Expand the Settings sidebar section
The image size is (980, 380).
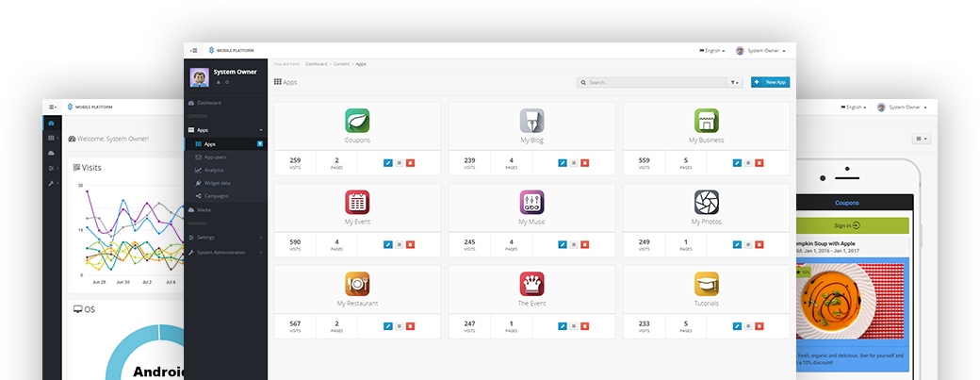coord(225,238)
